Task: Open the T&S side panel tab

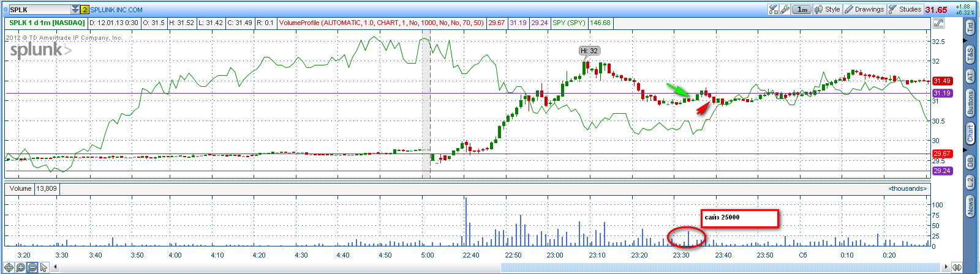Action: [970, 54]
